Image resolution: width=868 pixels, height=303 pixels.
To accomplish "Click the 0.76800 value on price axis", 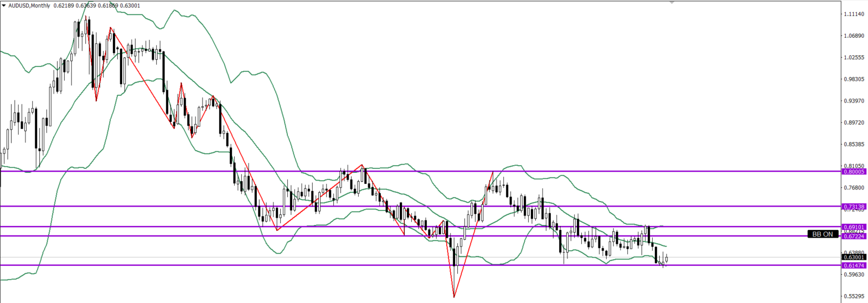I will click(853, 188).
